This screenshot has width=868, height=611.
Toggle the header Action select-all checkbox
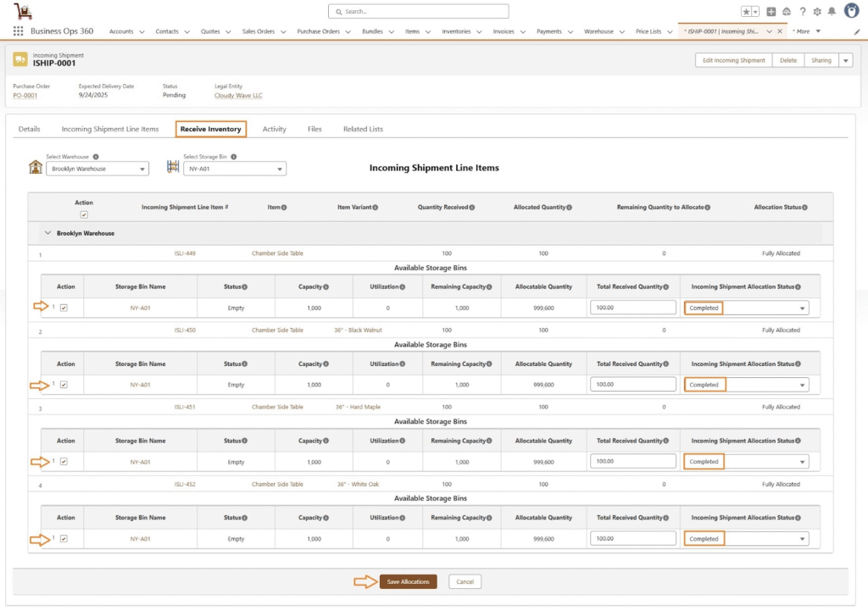tap(83, 215)
